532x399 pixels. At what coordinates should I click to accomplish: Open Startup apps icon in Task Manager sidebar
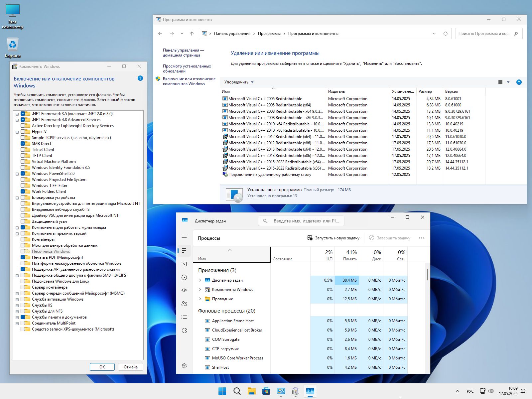coord(184,291)
